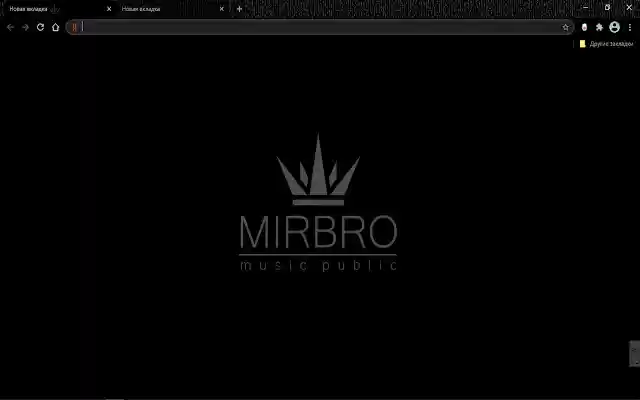This screenshot has height=400, width=640.
Task: Open the 'Другие закладки' bookmarks folder
Action: click(607, 44)
